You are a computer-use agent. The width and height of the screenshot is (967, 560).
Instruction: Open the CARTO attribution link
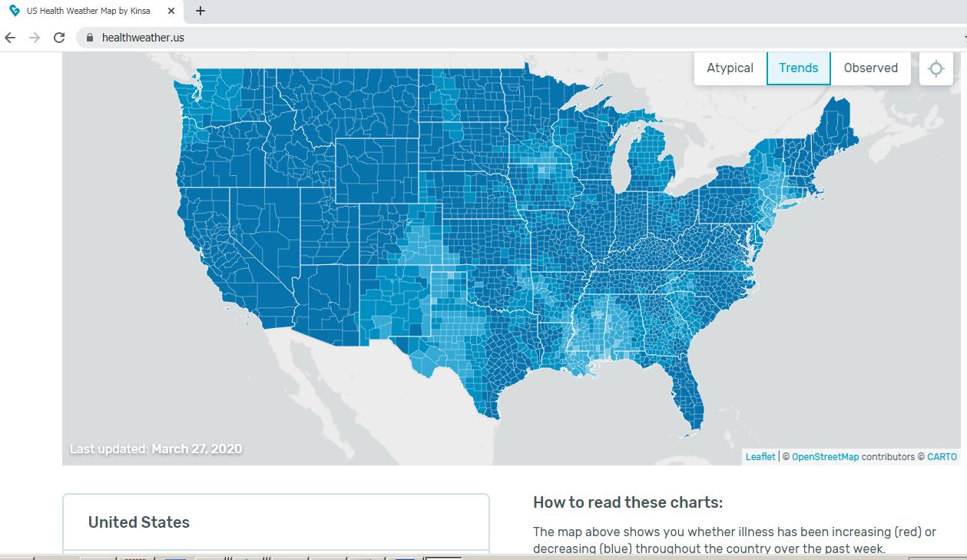click(x=942, y=457)
